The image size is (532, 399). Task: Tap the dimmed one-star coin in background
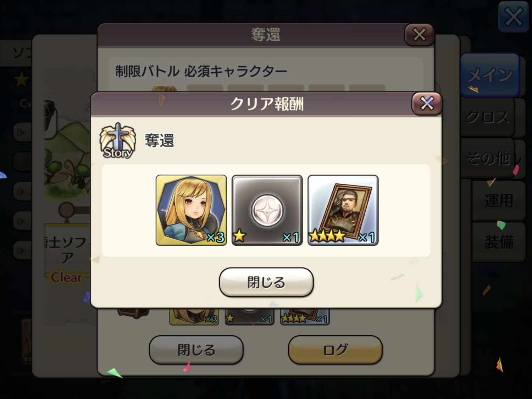coord(249,316)
